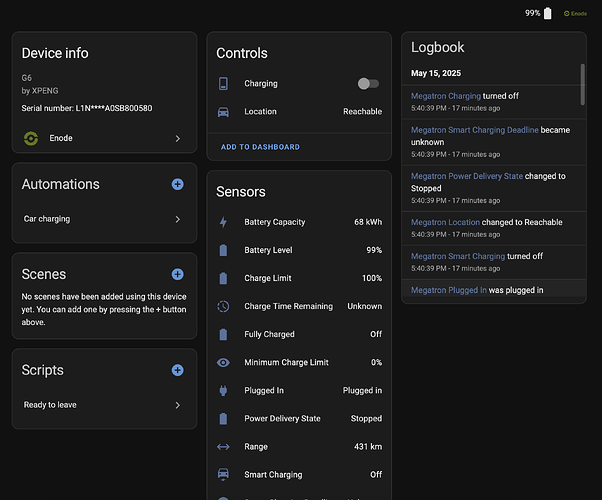Click the Car charging automation label
The height and width of the screenshot is (500, 602).
(x=47, y=219)
